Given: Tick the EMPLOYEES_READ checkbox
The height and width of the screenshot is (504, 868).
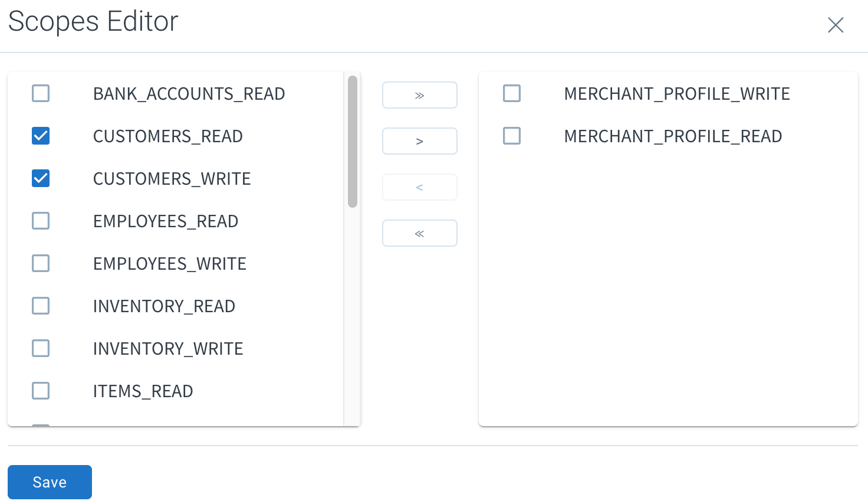Looking at the screenshot, I should [41, 221].
